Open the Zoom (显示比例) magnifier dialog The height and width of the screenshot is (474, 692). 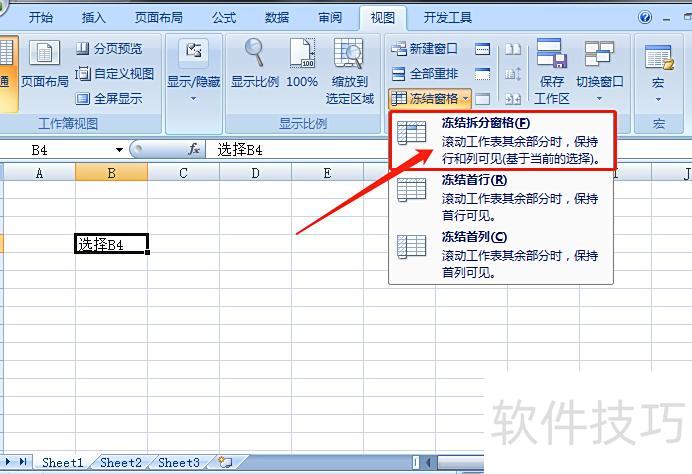[x=255, y=64]
